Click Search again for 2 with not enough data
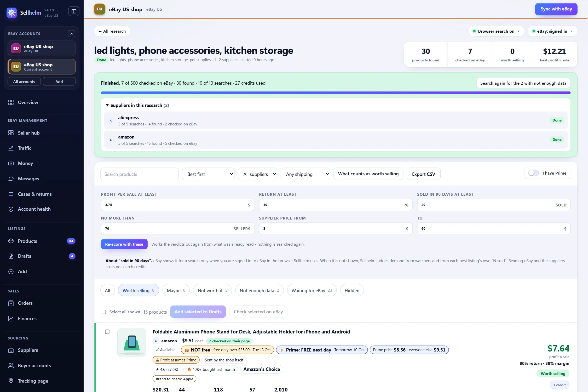Viewport: 588px width, 392px height. pos(523,83)
